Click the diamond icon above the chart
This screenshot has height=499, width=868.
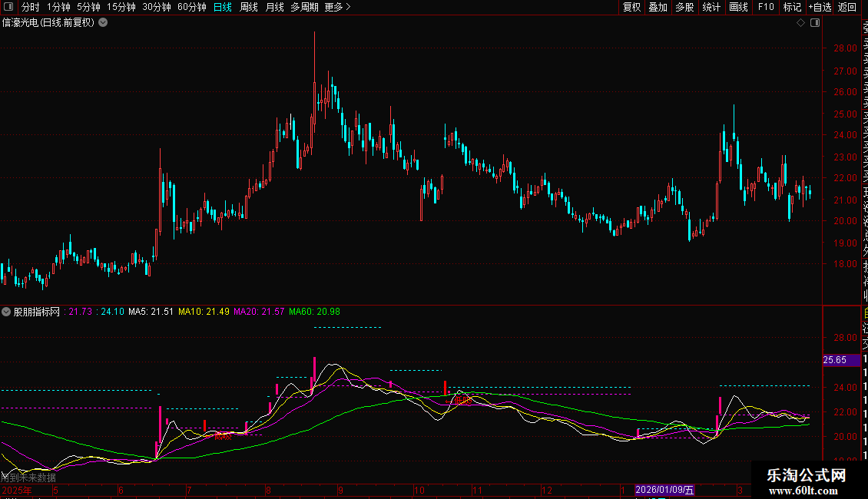(x=800, y=23)
